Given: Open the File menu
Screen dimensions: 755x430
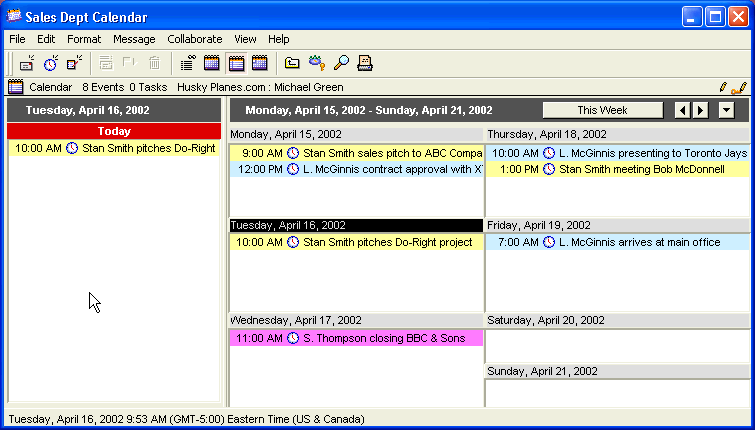Looking at the screenshot, I should (17, 39).
